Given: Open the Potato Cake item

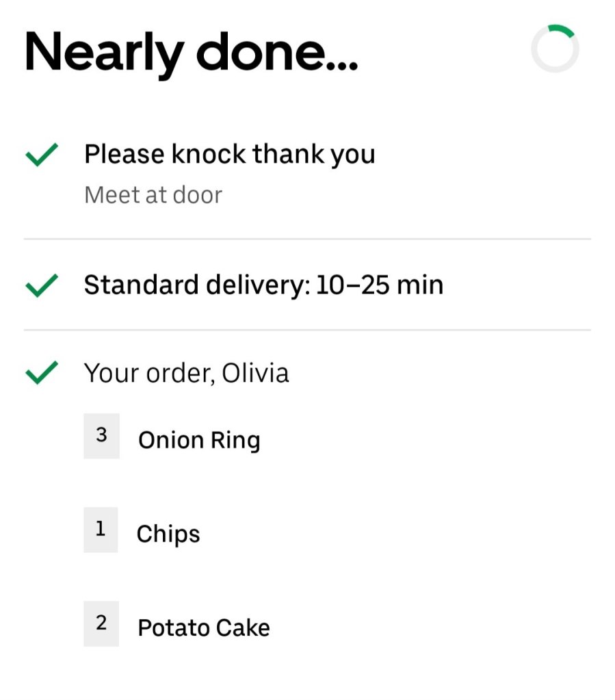Looking at the screenshot, I should pos(204,627).
